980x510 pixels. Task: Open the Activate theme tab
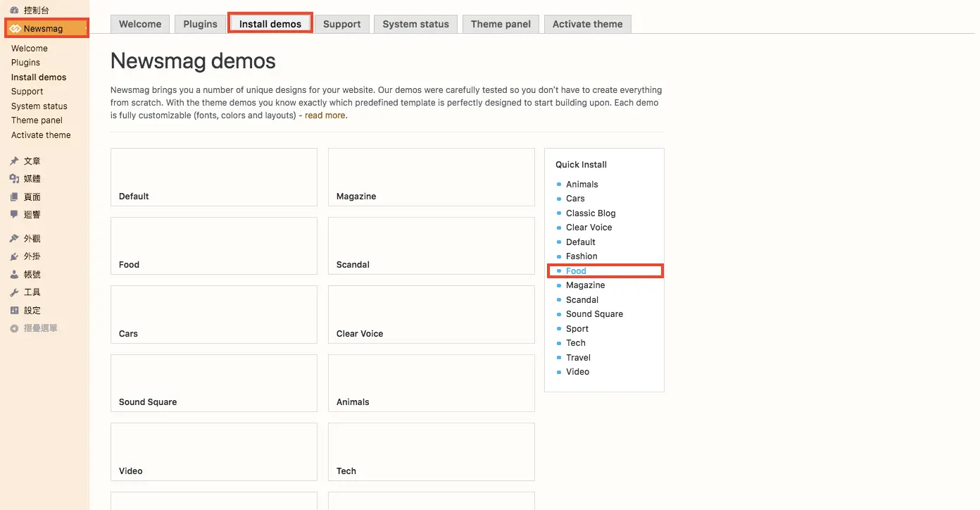(x=588, y=24)
